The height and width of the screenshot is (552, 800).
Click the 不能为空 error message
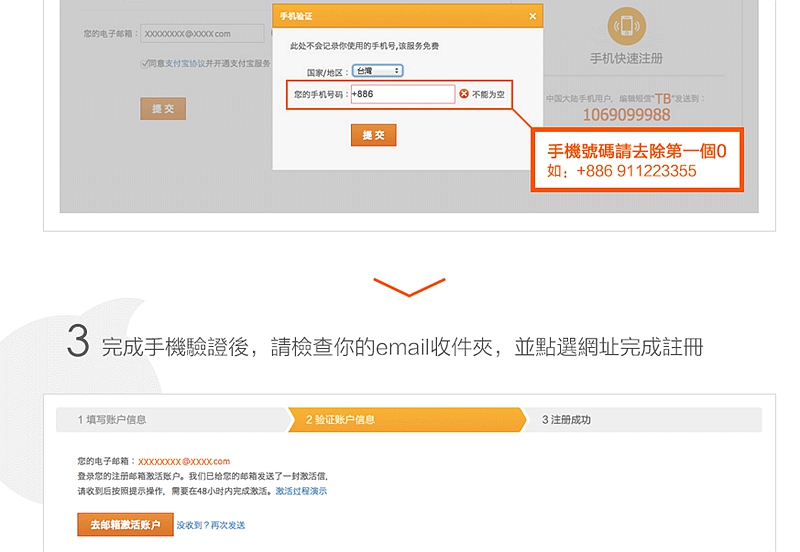(488, 94)
